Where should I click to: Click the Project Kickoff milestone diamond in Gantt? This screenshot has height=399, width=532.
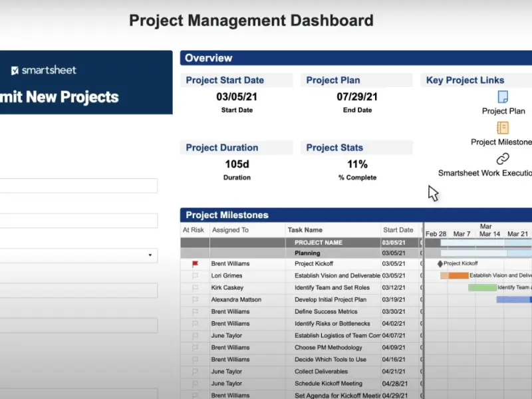[440, 264]
